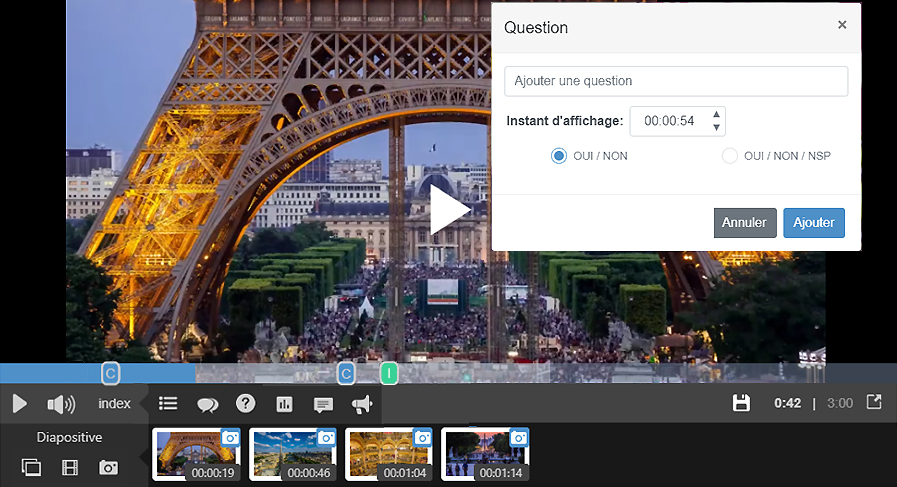Screen dimensions: 897x487
Task: Click the megaphone announcement icon
Action: (361, 404)
